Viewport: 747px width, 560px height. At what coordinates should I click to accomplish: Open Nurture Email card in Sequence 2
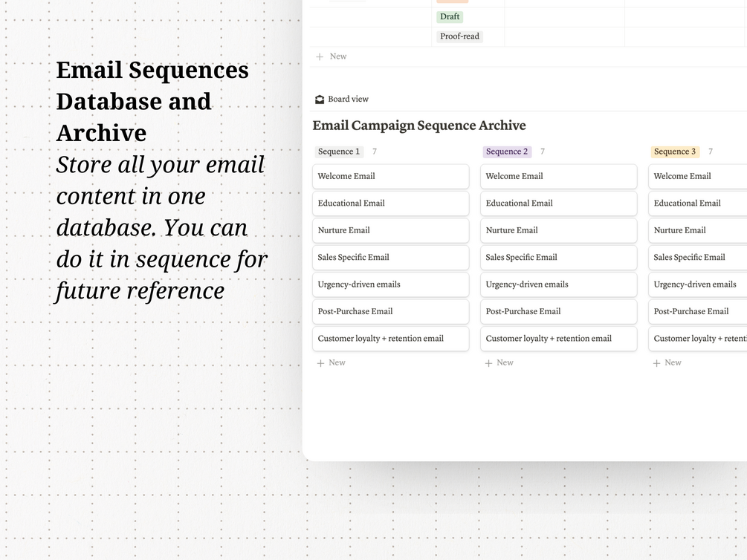pos(559,230)
